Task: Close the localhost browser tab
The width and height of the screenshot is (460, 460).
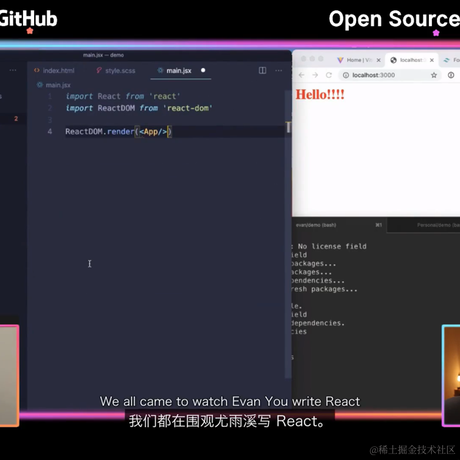Action: [432, 60]
